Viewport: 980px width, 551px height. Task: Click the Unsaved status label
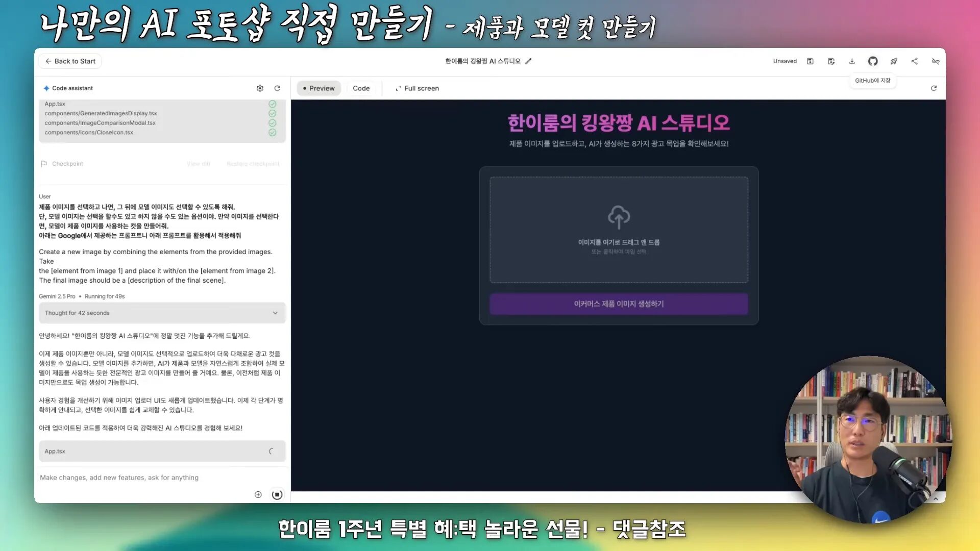click(785, 61)
